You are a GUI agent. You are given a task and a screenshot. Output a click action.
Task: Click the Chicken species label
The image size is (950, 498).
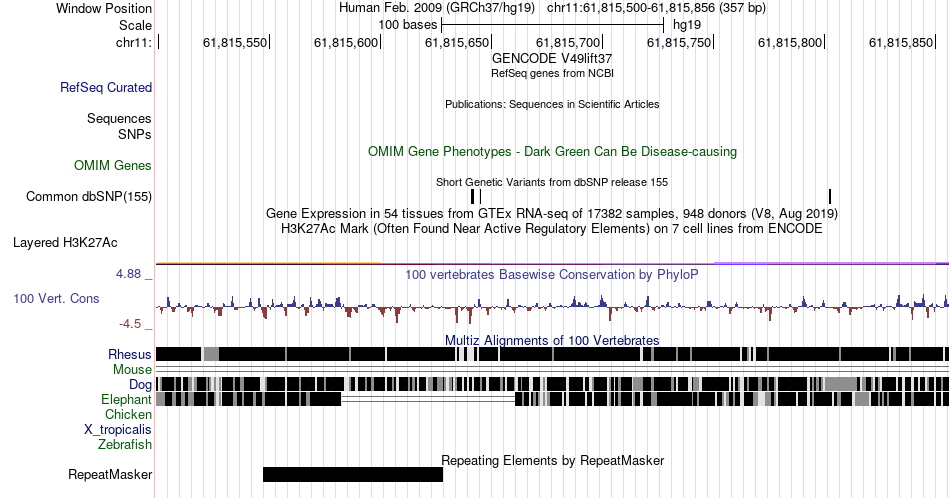(128, 414)
